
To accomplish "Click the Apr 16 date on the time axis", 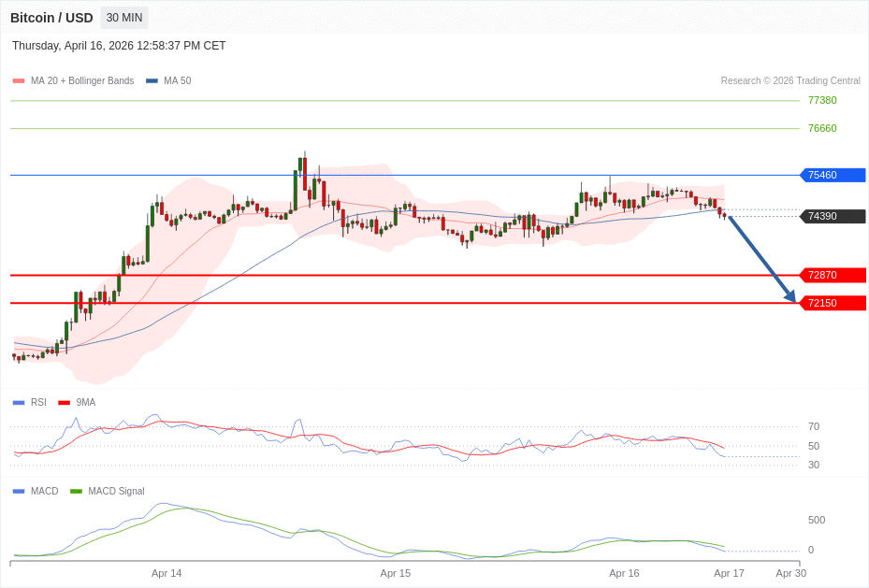I will click(x=624, y=573).
